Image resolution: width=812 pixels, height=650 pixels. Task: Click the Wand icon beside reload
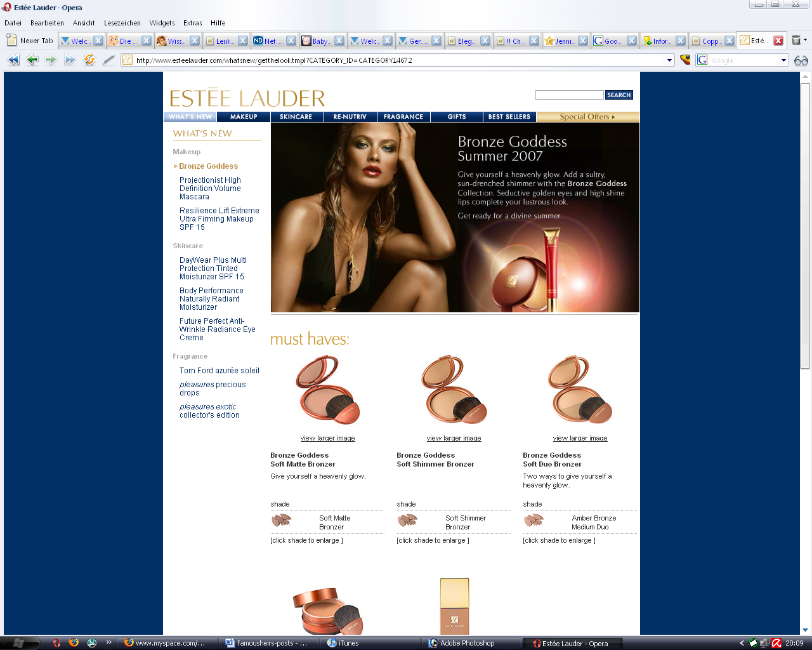108,60
